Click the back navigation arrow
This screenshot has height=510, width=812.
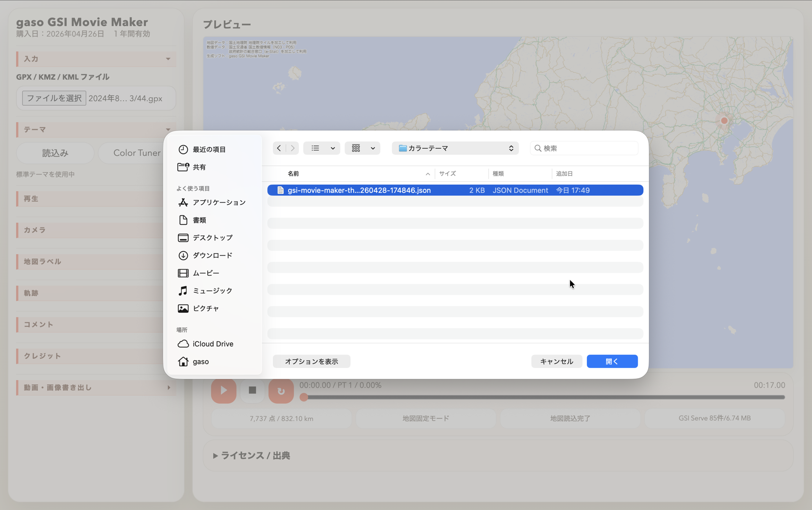click(279, 148)
